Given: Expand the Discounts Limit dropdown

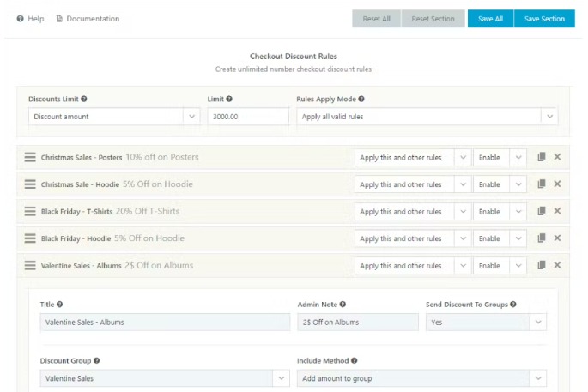Looking at the screenshot, I should point(115,117).
